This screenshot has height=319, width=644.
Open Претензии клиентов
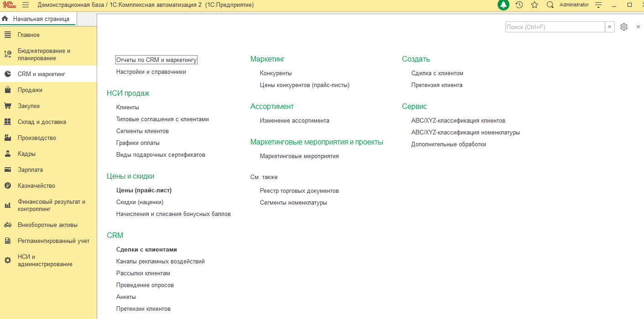click(143, 309)
